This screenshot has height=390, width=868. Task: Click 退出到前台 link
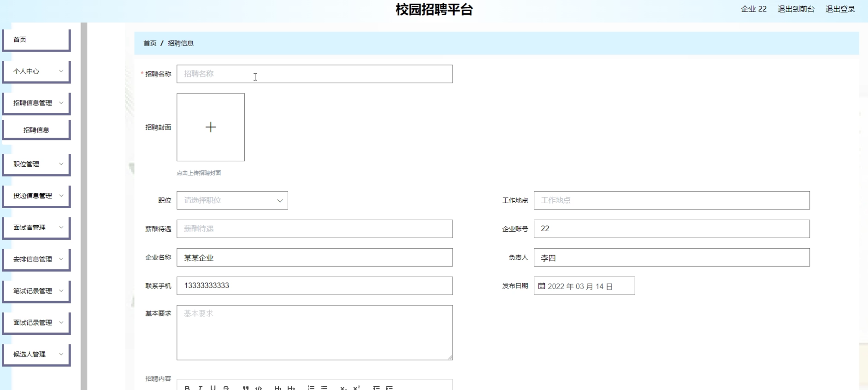pyautogui.click(x=796, y=9)
